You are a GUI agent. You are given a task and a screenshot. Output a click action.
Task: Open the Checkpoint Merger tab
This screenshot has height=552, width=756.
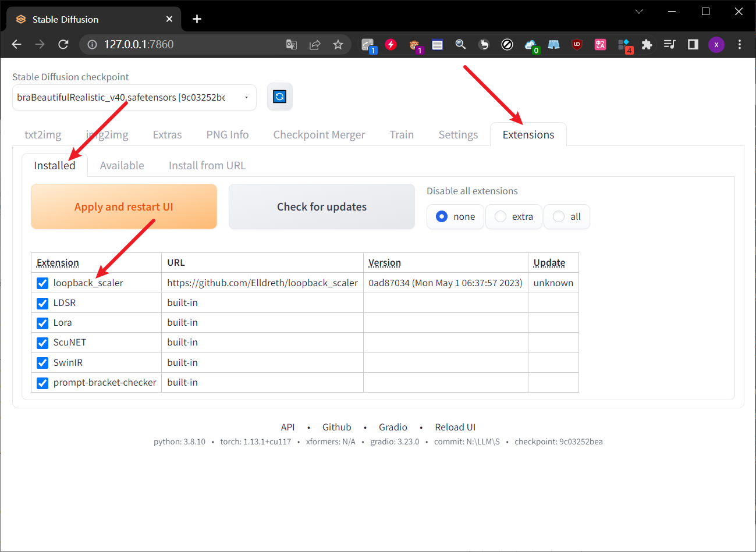[319, 134]
